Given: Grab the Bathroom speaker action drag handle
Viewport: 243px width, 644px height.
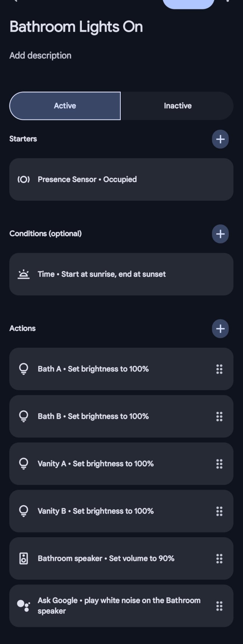Looking at the screenshot, I should click(x=219, y=558).
